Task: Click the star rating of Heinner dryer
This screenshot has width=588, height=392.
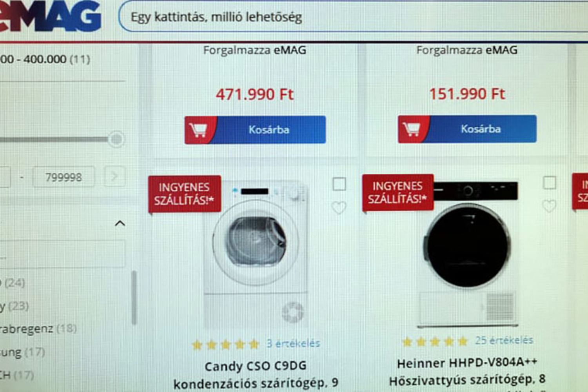Action: pos(435,342)
